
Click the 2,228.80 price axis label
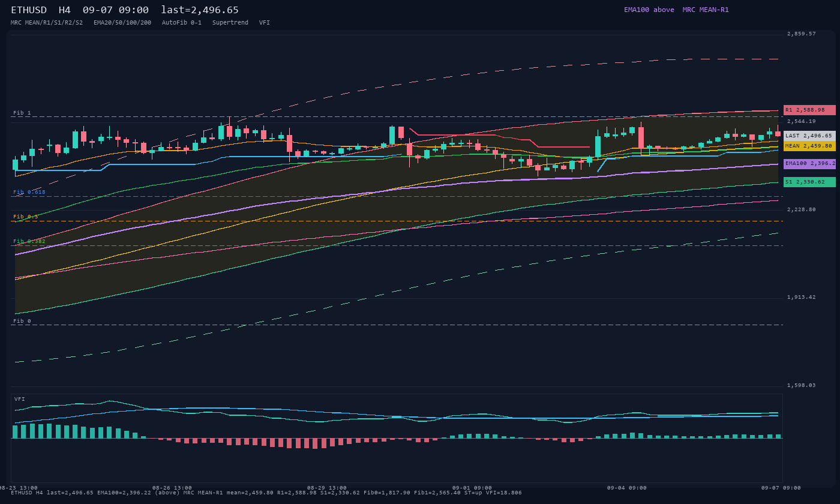(x=802, y=209)
